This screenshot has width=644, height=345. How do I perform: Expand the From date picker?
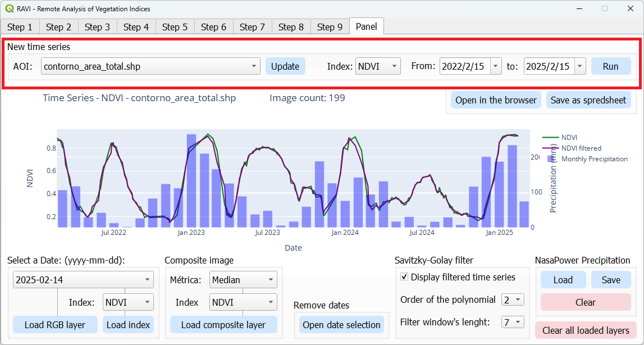coord(495,66)
